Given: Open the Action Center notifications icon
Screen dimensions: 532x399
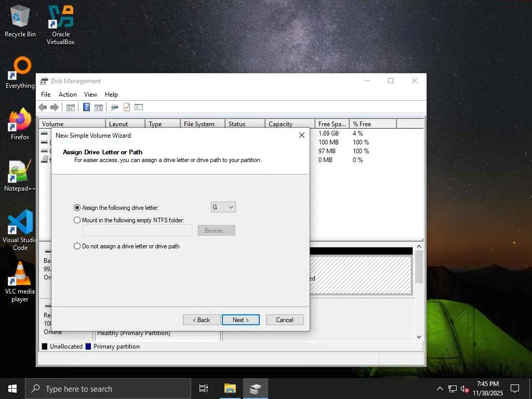Looking at the screenshot, I should point(515,389).
